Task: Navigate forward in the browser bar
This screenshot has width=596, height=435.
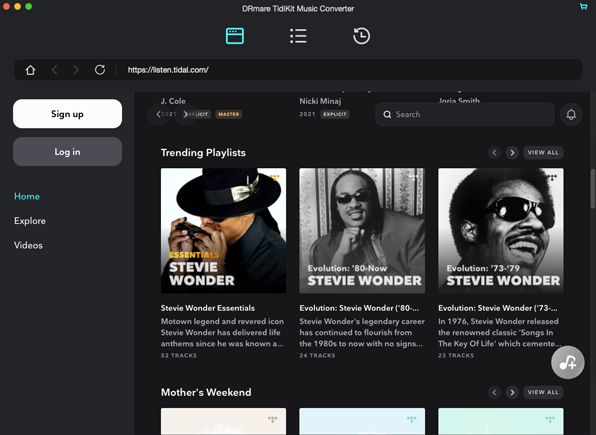Action: (76, 70)
